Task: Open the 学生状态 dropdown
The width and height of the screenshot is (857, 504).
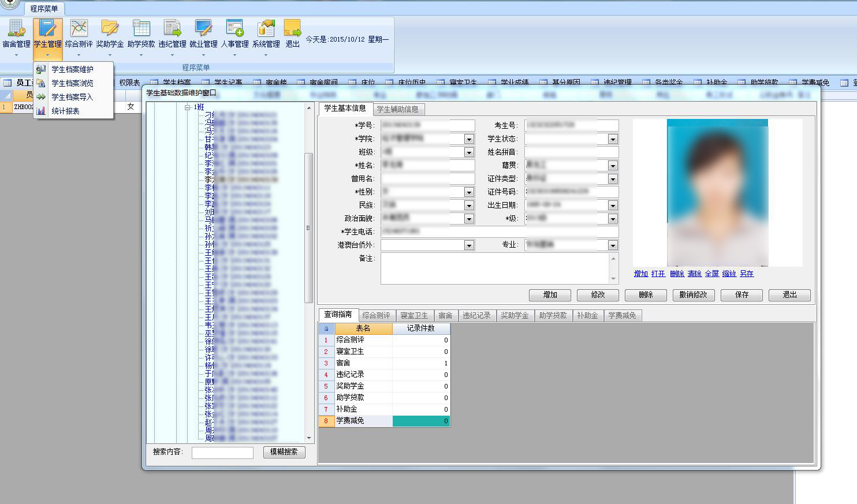Action: pyautogui.click(x=613, y=139)
